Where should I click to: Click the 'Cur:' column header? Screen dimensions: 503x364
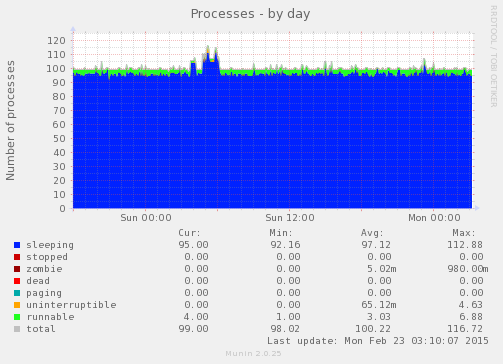189,233
